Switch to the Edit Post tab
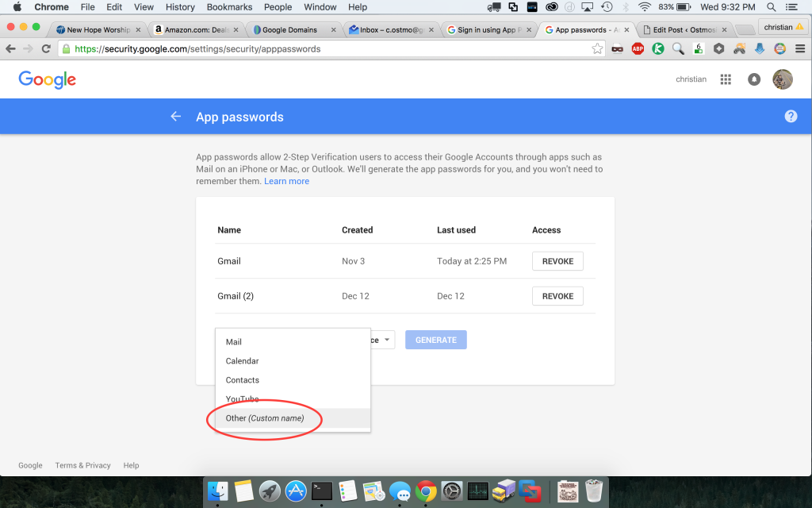Screen dimensions: 812x508 click(684, 30)
